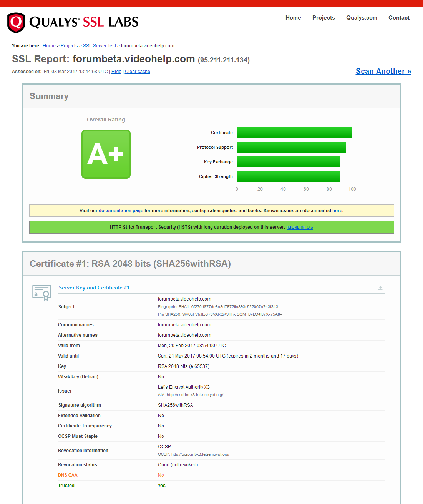The height and width of the screenshot is (504, 423).
Task: Click the certificate document icon
Action: [x=42, y=293]
